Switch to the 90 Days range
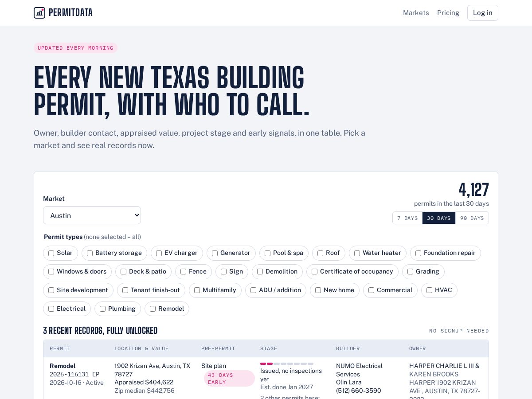 pos(472,218)
